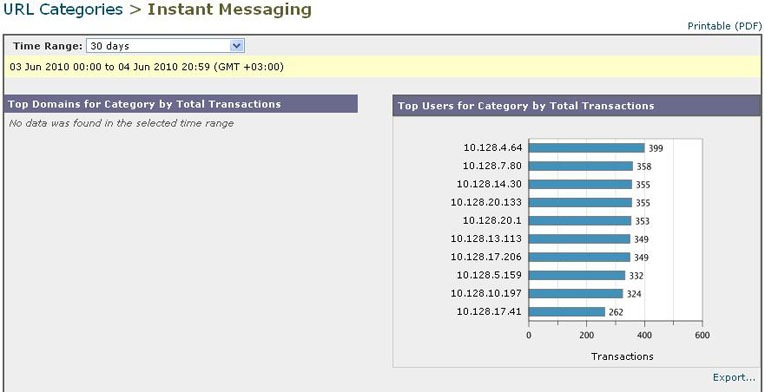Select user label 10.128.20.133
This screenshot has width=765, height=392.
(x=486, y=202)
